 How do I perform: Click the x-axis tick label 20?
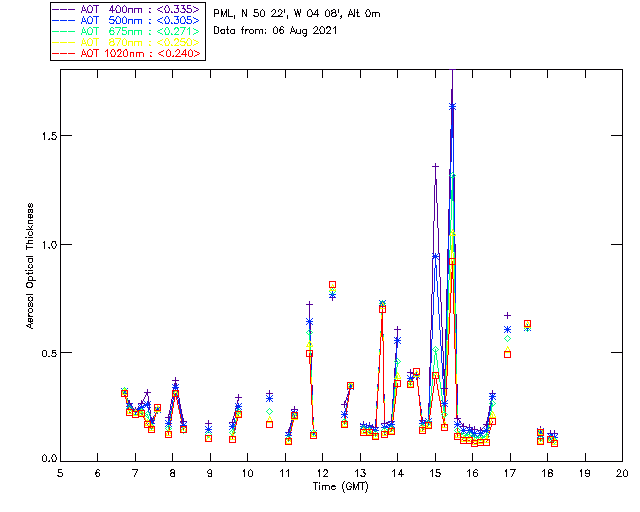pyautogui.click(x=622, y=473)
